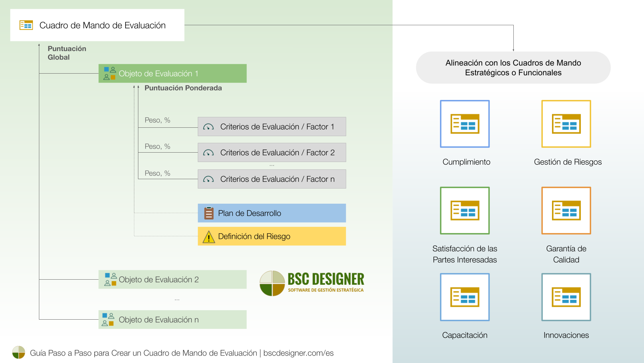The width and height of the screenshot is (644, 363).
Task: Click the Capacitación label
Action: click(x=465, y=335)
